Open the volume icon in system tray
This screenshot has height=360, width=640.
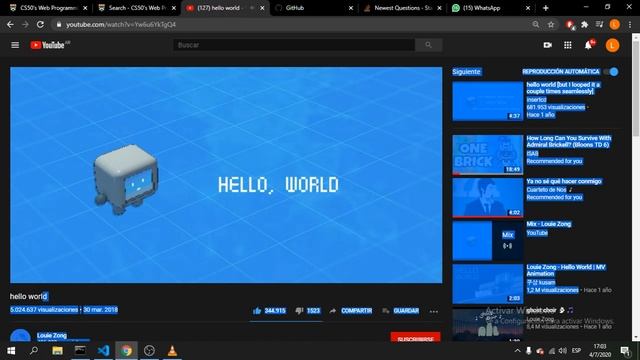[562, 351]
